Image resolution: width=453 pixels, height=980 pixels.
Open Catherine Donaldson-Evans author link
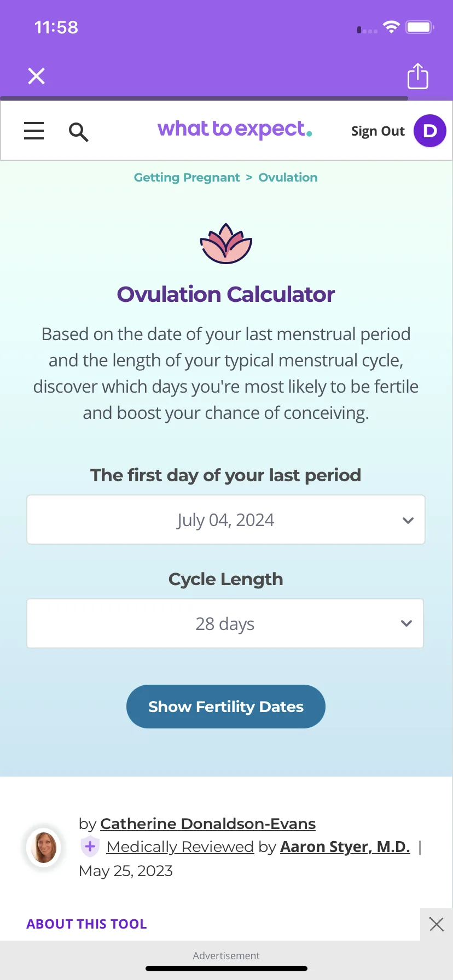coord(208,824)
